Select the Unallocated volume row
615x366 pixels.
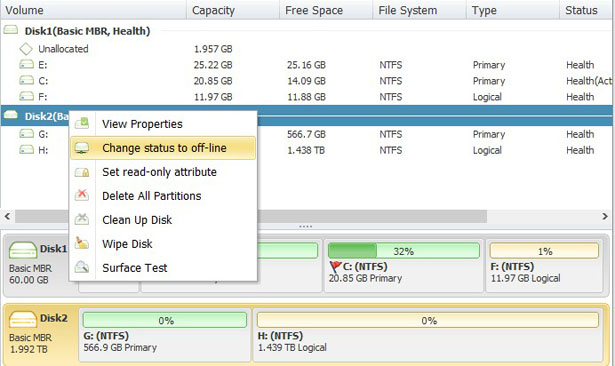point(307,49)
